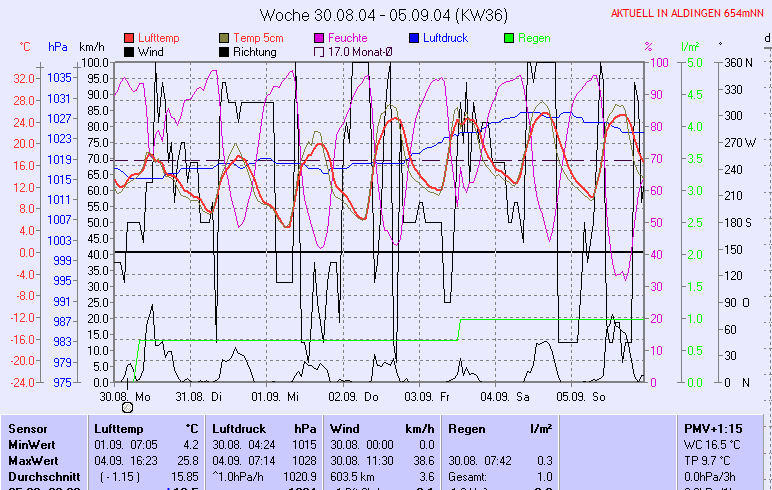Click the Sensor header in data table
This screenshot has width=772, height=490.
26,428
